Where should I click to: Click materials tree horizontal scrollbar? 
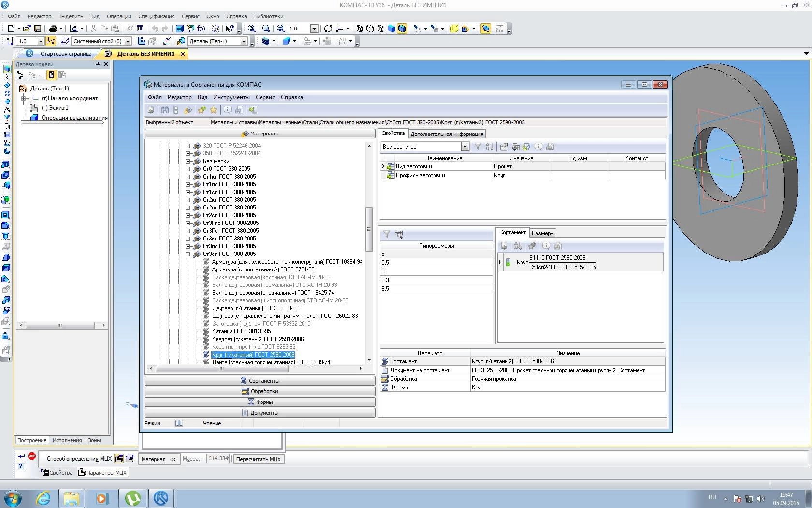222,369
